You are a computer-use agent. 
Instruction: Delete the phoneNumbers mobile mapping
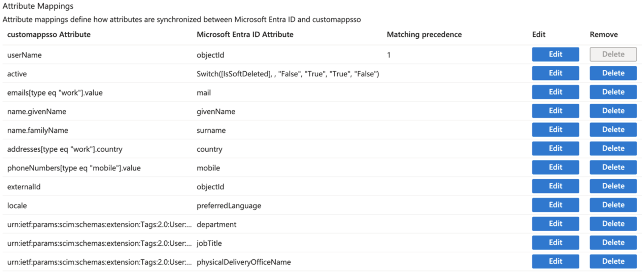tap(613, 167)
